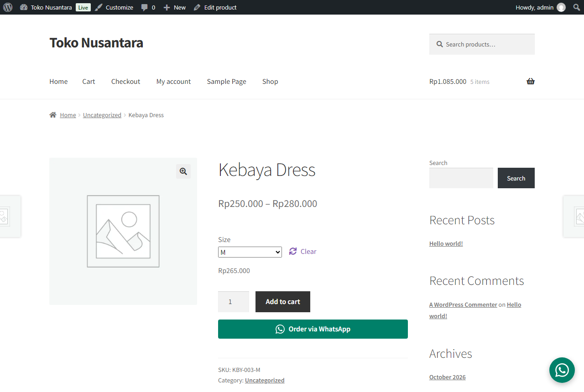Click the breadcrumb home icon
Screen dimensions: 584x392
(x=53, y=115)
